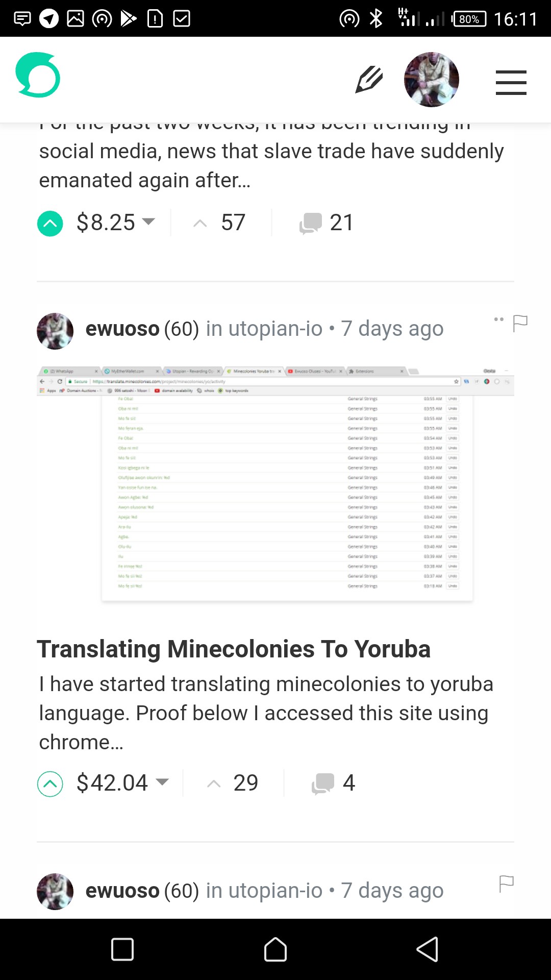Open the two-dot options icon on ewuoso's post
This screenshot has width=551, height=980.
pyautogui.click(x=498, y=319)
